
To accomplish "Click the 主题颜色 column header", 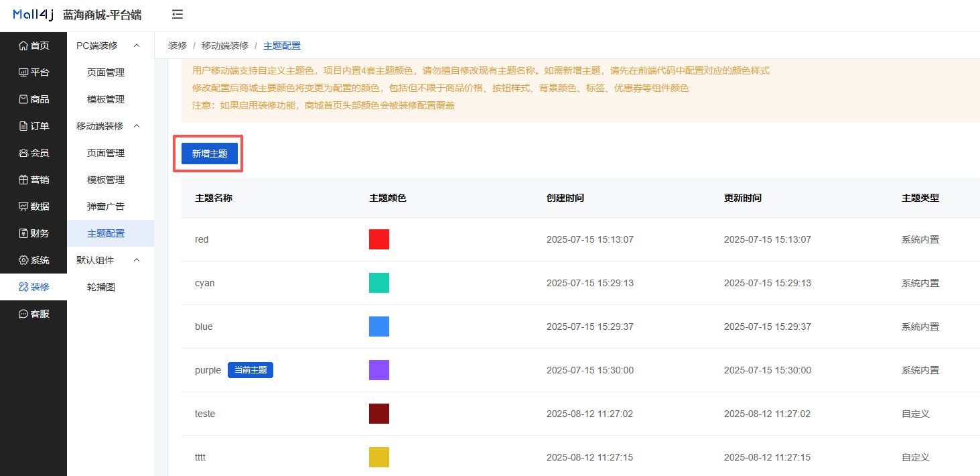I will (388, 198).
